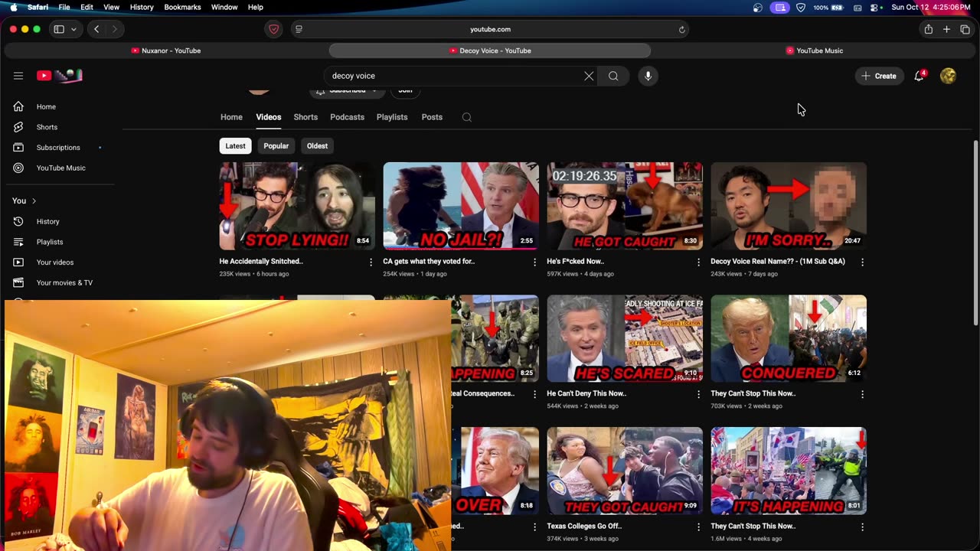Show Safari tab overview
Viewport: 980px width, 551px height.
click(965, 29)
